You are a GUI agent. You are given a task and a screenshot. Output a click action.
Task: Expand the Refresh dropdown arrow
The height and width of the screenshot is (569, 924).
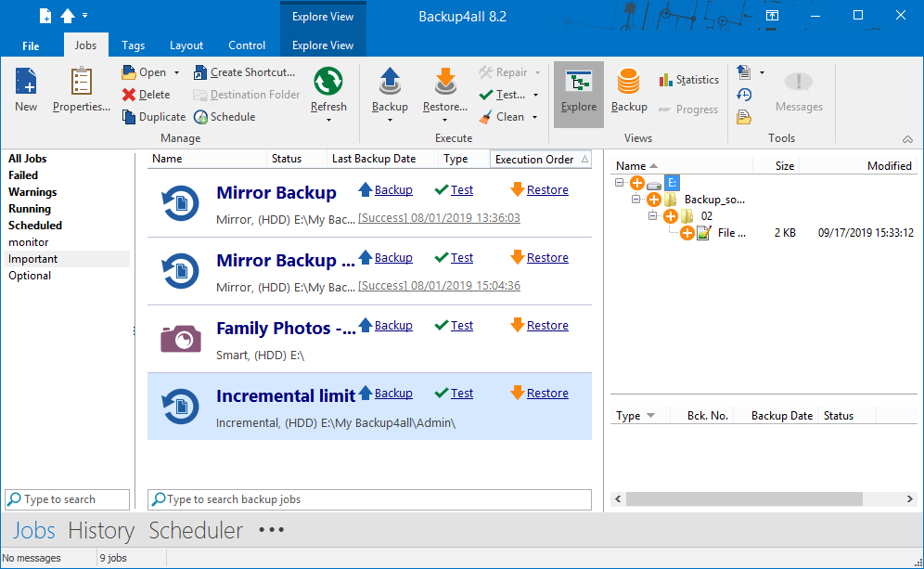[328, 121]
